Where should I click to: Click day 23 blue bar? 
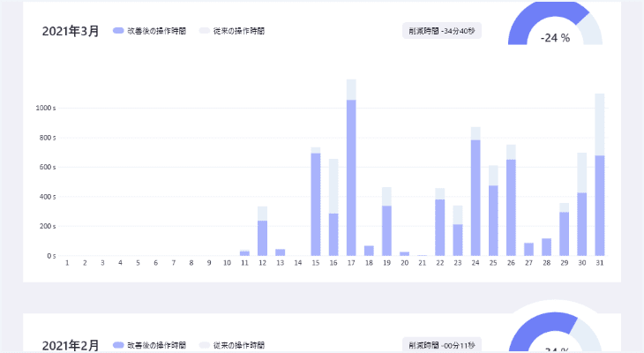tap(458, 240)
